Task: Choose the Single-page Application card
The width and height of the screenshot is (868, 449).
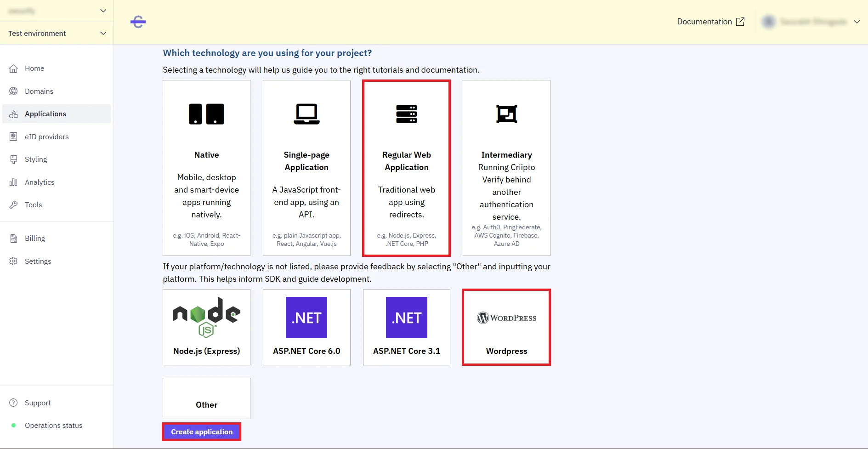Action: click(306, 168)
